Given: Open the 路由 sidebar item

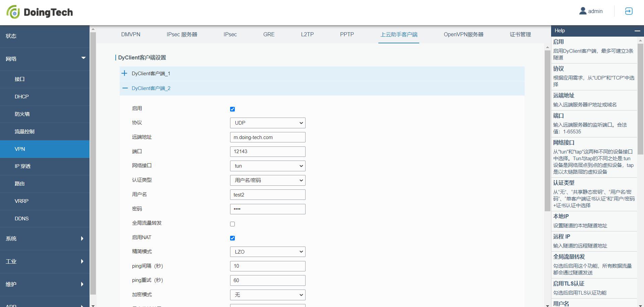Looking at the screenshot, I should point(45,184).
